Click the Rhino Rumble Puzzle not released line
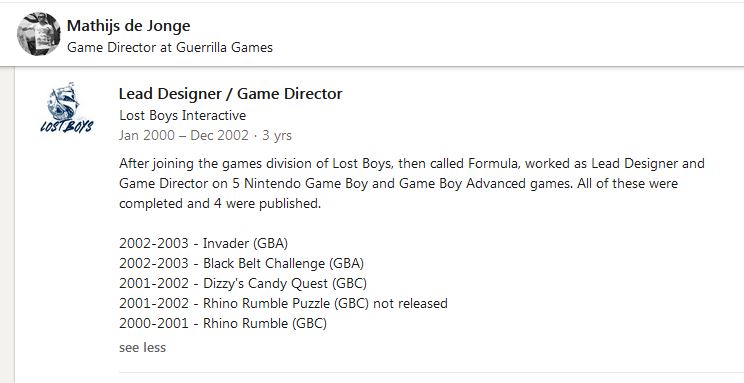Viewport: 744px width, 383px height. 283,303
